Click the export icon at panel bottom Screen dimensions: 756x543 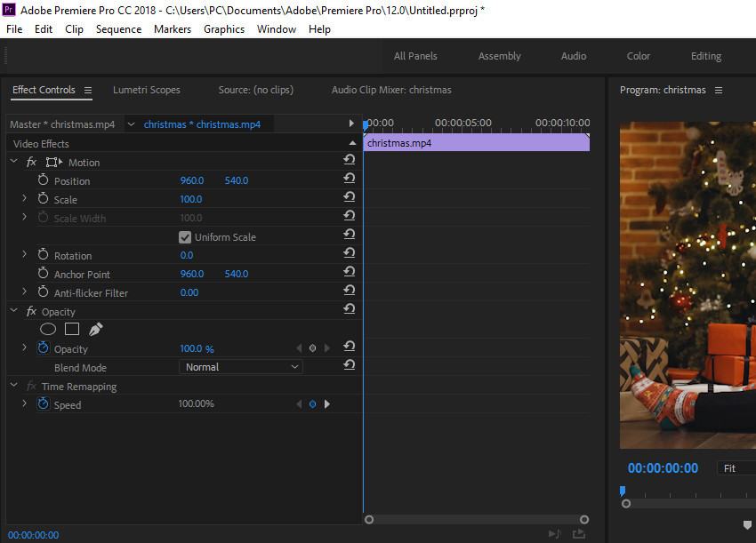(579, 534)
